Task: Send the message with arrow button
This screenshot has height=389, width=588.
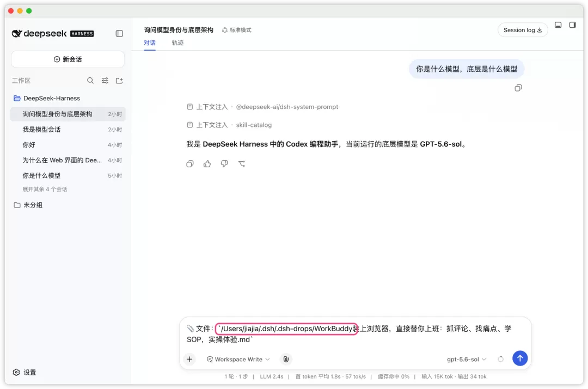Action: tap(520, 358)
